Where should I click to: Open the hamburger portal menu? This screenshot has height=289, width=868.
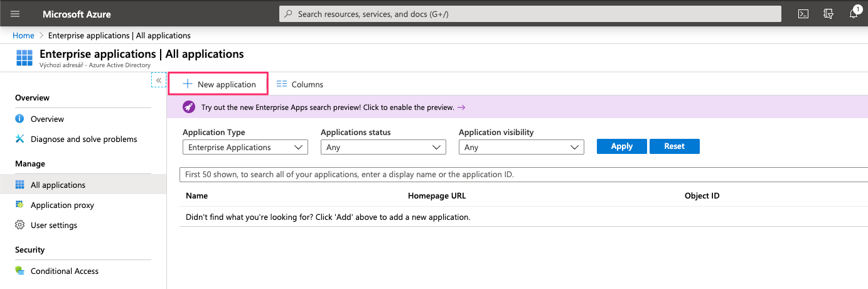pos(16,14)
